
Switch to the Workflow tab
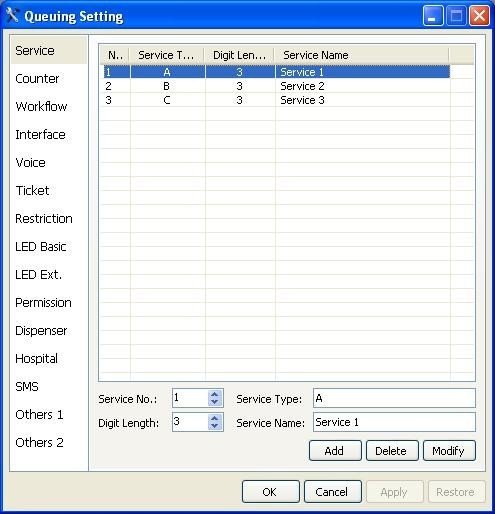point(41,107)
